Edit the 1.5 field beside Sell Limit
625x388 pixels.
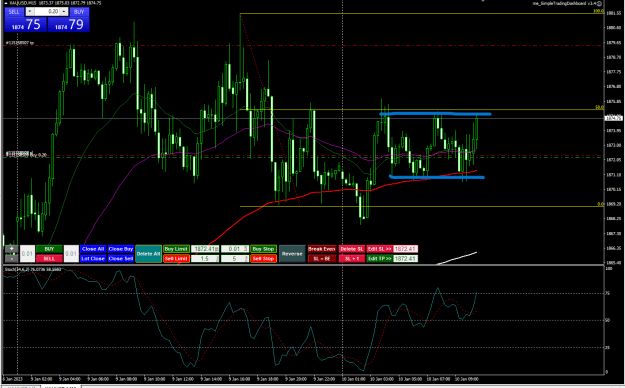click(205, 258)
